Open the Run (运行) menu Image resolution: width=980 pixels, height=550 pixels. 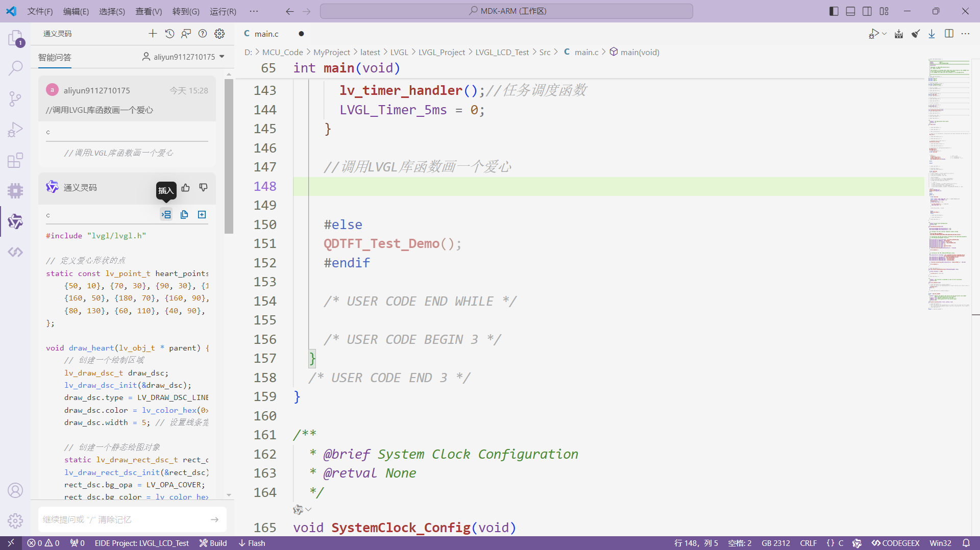coord(223,11)
